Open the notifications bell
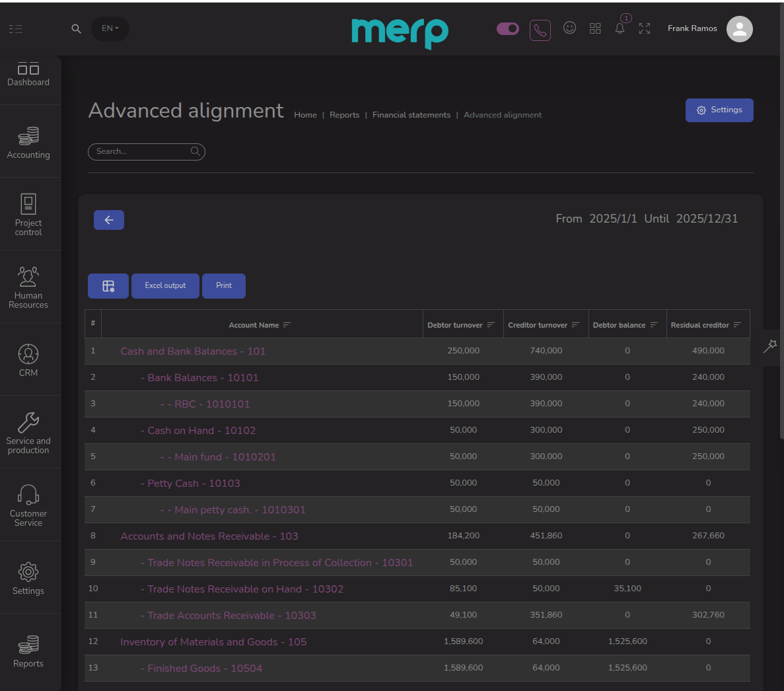Viewport: 784px width, 691px height. coord(620,28)
